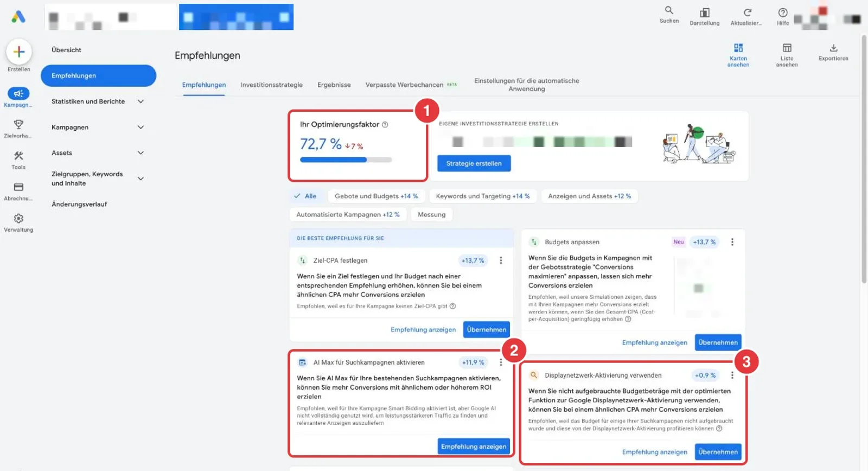Screen dimensions: 868x471
Task: Switch to Karten ansehen view
Action: (x=738, y=54)
